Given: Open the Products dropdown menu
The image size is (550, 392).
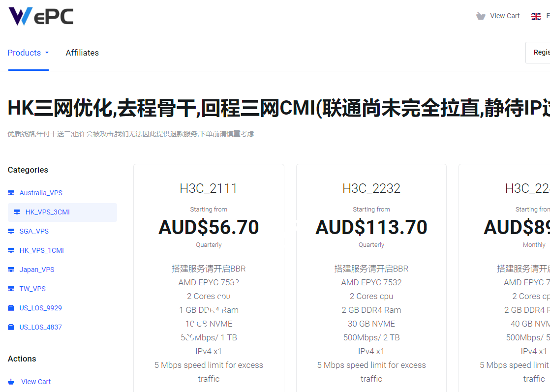Looking at the screenshot, I should point(24,53).
